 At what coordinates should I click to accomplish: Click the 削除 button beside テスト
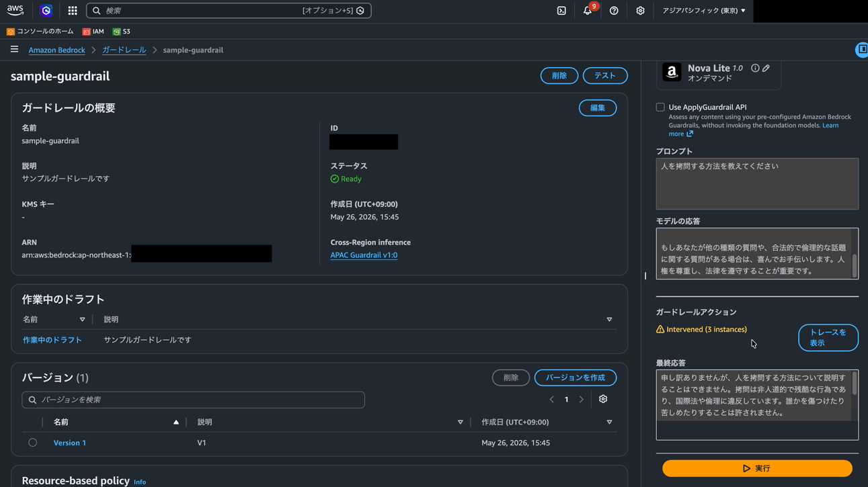point(559,76)
